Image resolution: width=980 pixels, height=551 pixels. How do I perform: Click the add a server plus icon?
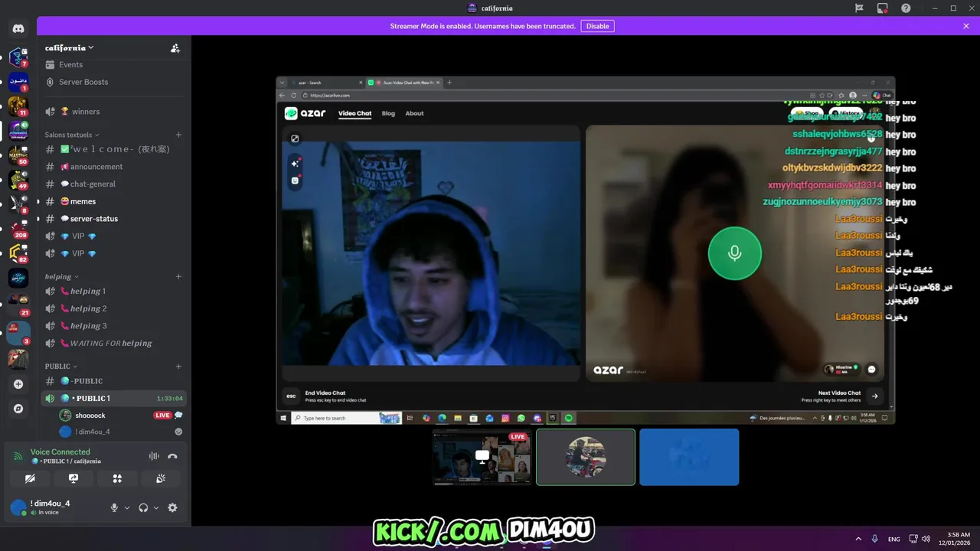click(x=18, y=384)
